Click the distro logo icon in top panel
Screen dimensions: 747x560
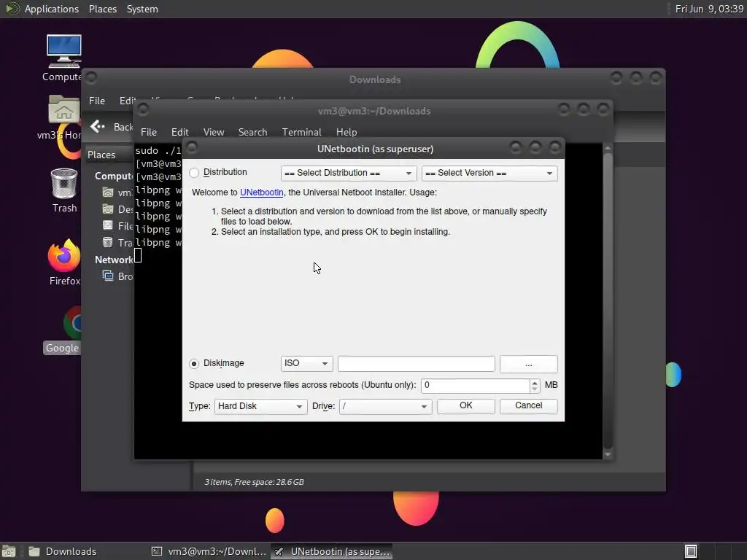point(12,9)
